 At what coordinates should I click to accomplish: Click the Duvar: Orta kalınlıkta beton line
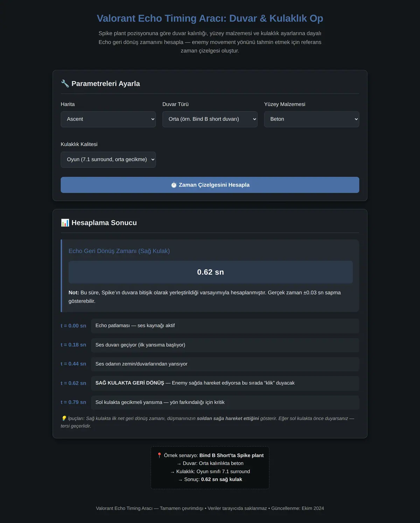[x=210, y=463]
